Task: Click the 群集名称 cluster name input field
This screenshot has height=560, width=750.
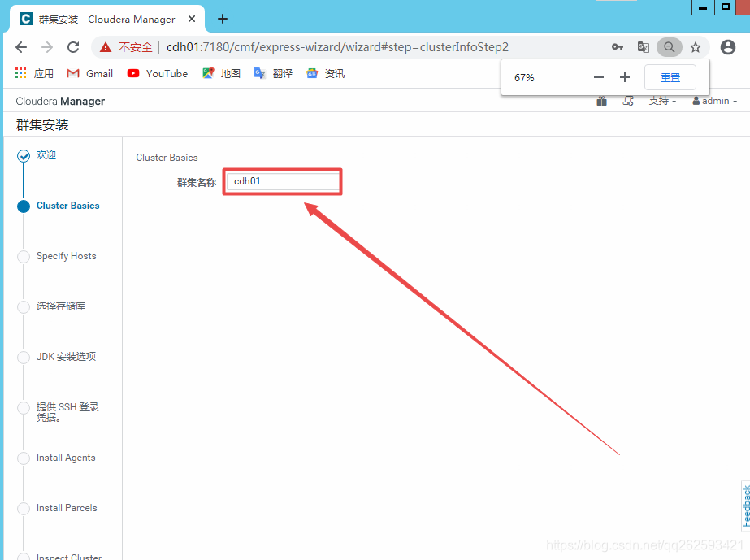Action: 282,181
